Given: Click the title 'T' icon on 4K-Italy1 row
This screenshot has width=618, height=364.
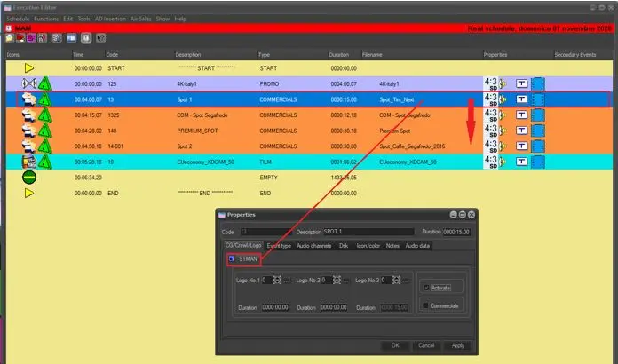Looking at the screenshot, I should point(521,83).
